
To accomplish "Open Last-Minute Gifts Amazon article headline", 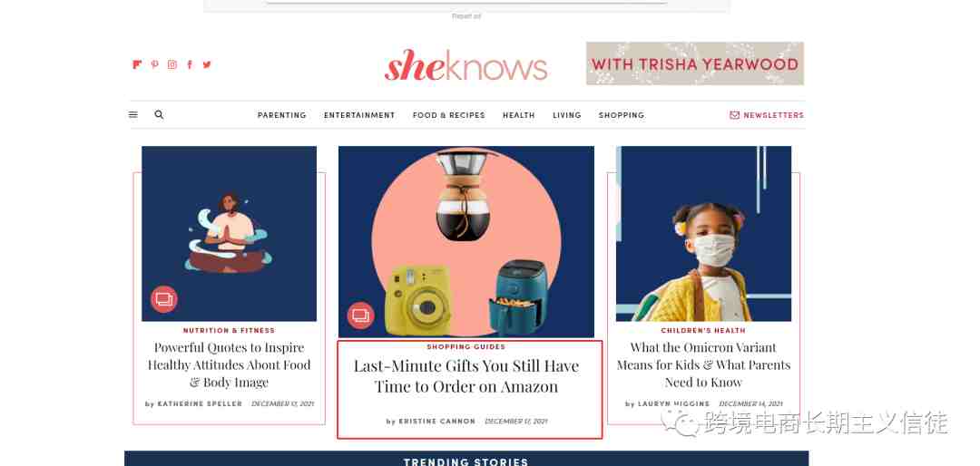I will pos(466,376).
